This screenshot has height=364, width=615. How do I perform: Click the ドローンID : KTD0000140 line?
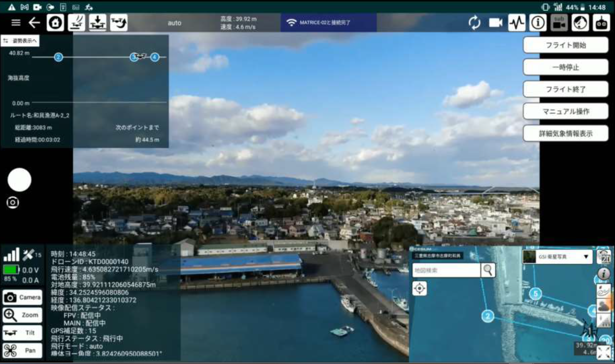pyautogui.click(x=90, y=262)
